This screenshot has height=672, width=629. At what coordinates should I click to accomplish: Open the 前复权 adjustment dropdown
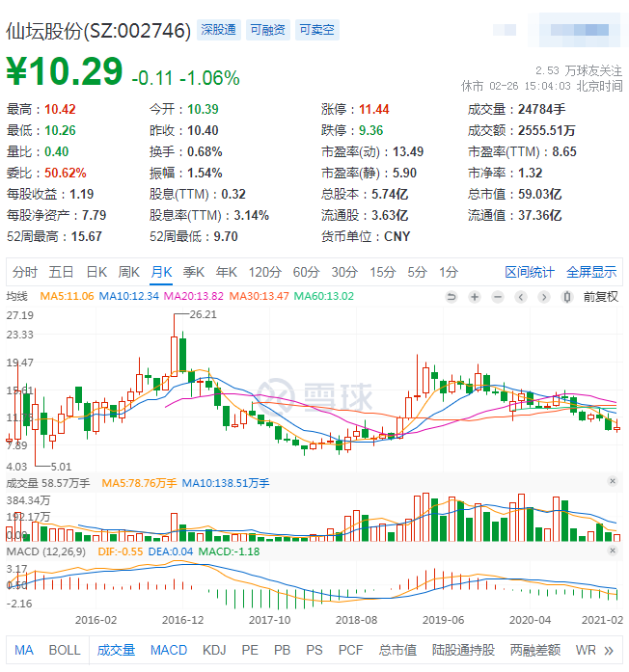tap(600, 297)
